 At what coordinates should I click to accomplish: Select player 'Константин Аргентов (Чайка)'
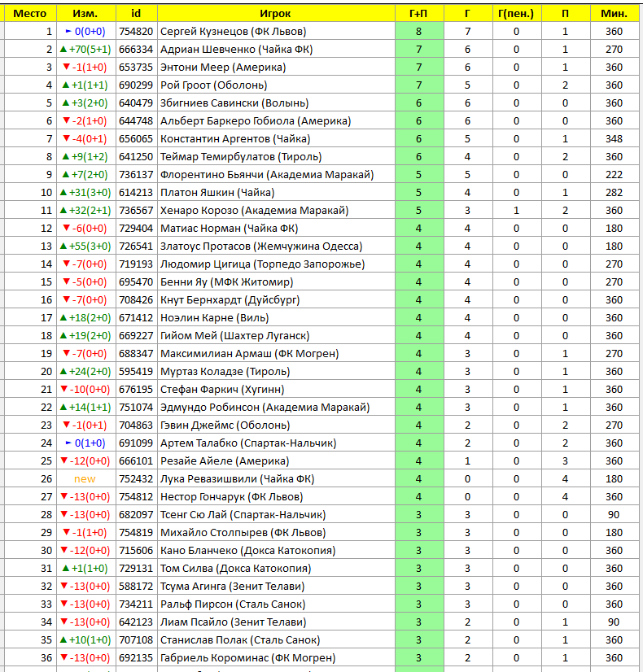(276, 139)
